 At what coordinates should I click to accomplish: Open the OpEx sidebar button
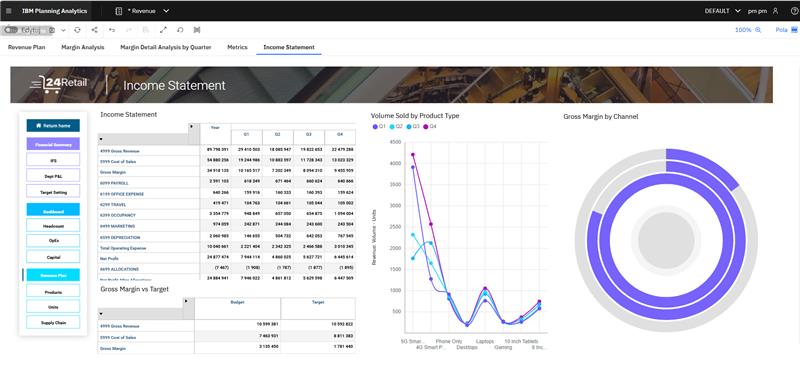pos(54,241)
